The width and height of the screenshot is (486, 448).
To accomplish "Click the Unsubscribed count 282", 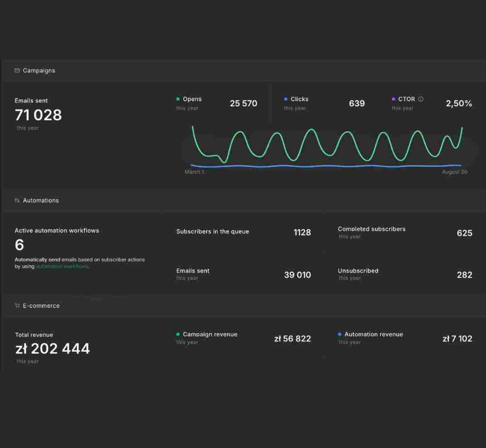I will tap(464, 275).
